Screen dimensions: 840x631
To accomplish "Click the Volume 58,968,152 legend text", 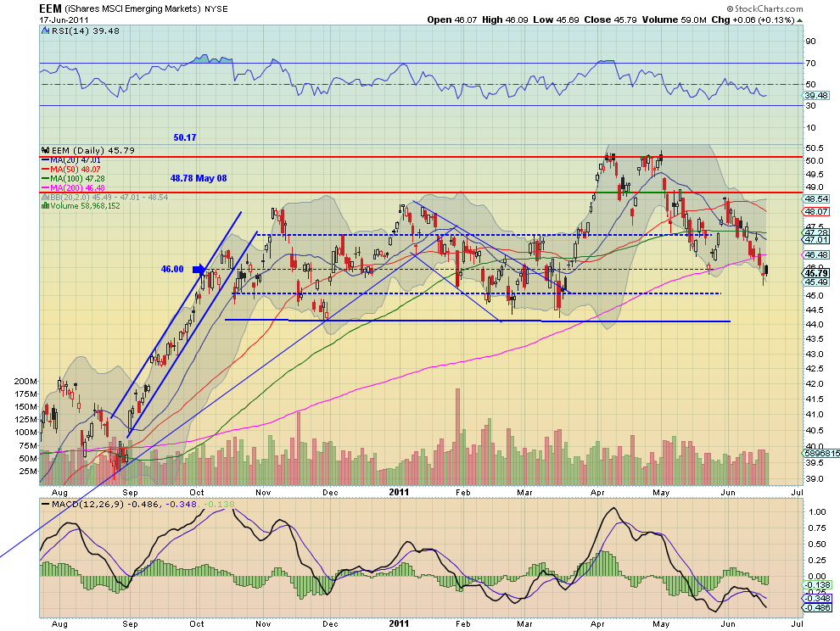I will pyautogui.click(x=85, y=206).
